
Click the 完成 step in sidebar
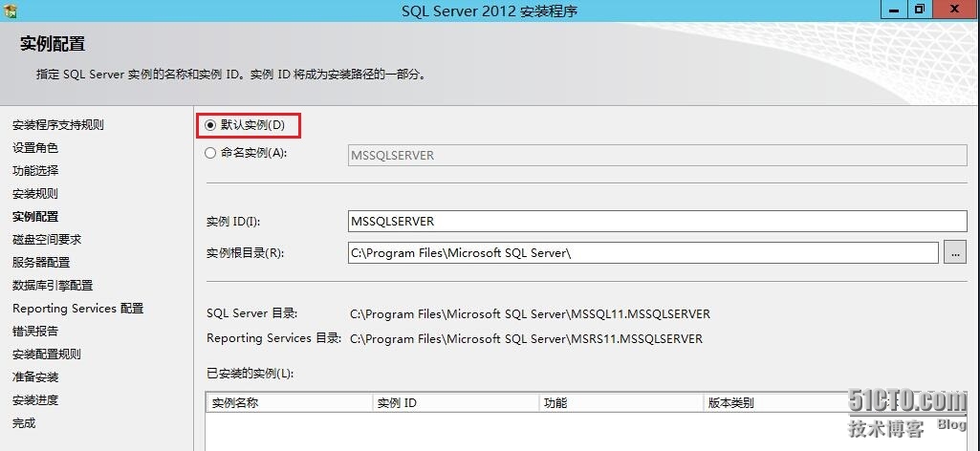24,423
